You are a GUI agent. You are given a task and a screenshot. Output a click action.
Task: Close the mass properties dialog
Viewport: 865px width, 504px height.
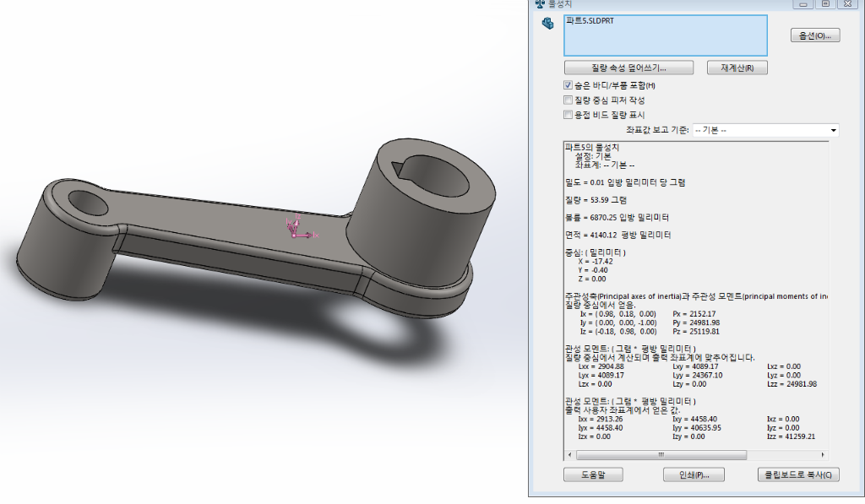pos(847,4)
